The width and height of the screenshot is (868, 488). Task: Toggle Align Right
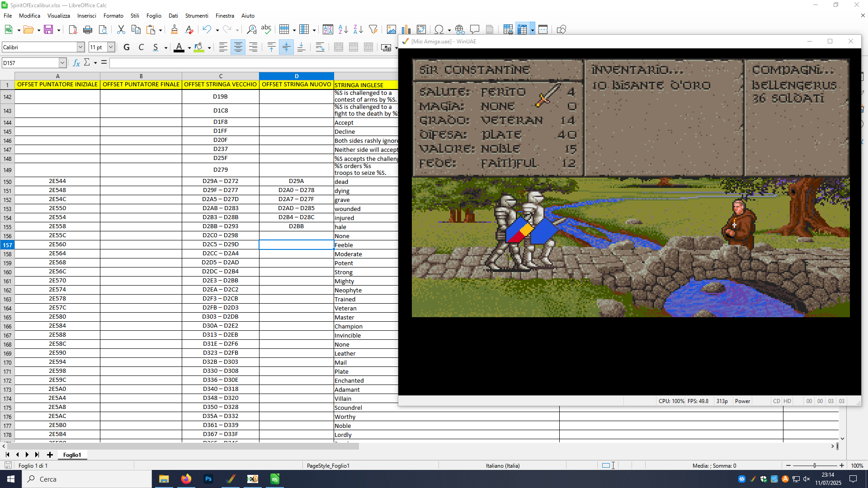tap(253, 47)
